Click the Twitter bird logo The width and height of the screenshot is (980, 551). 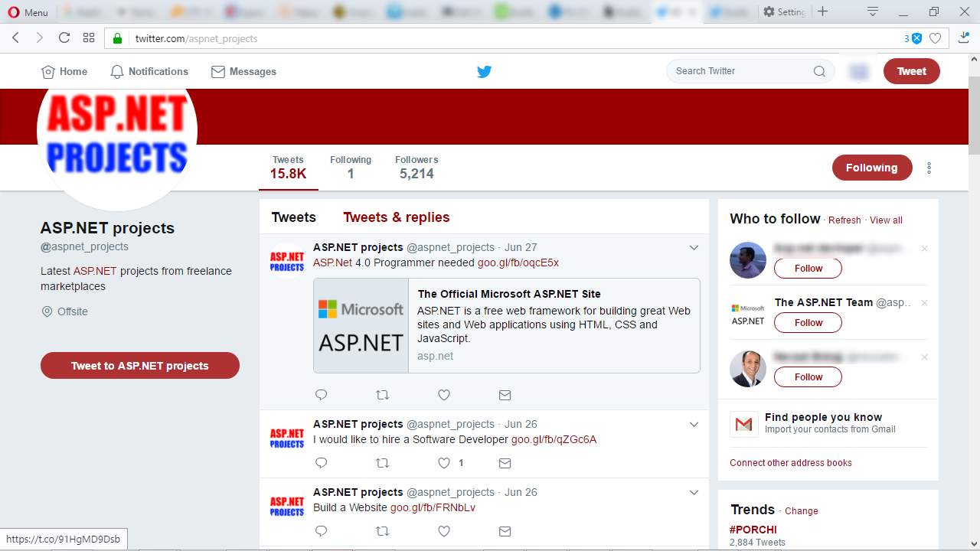click(x=484, y=71)
